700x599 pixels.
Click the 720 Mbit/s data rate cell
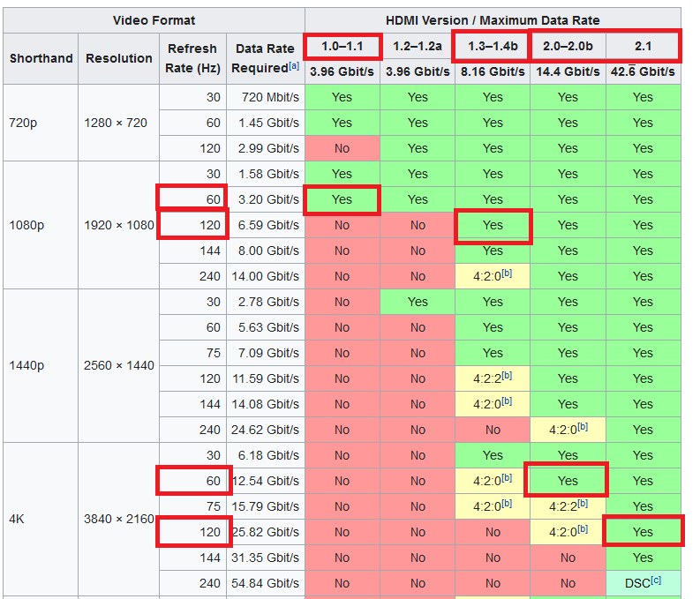coord(266,97)
